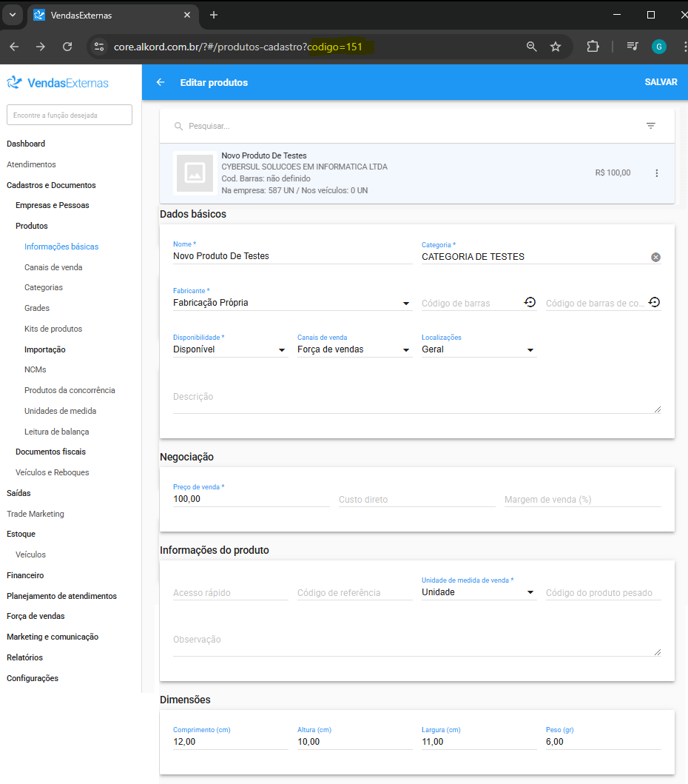Viewport: 688px width, 784px height.
Task: Open the Canais de venda dropdown
Action: (355, 349)
